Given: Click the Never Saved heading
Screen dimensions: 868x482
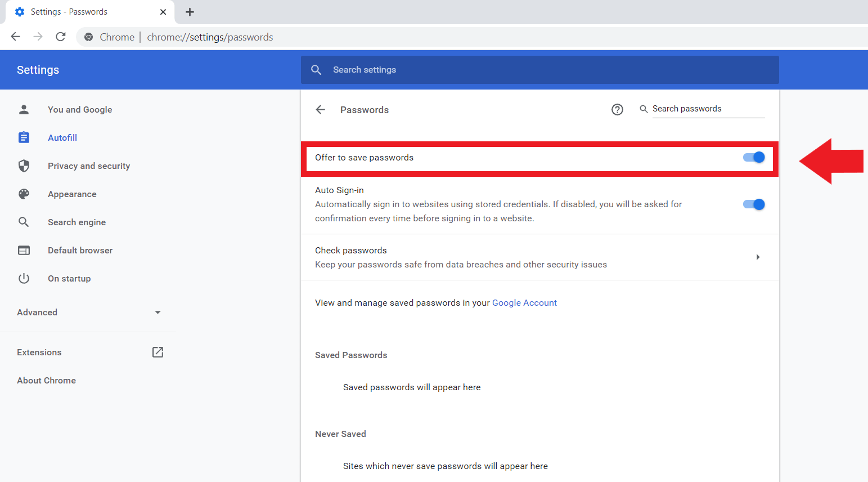Looking at the screenshot, I should (340, 434).
